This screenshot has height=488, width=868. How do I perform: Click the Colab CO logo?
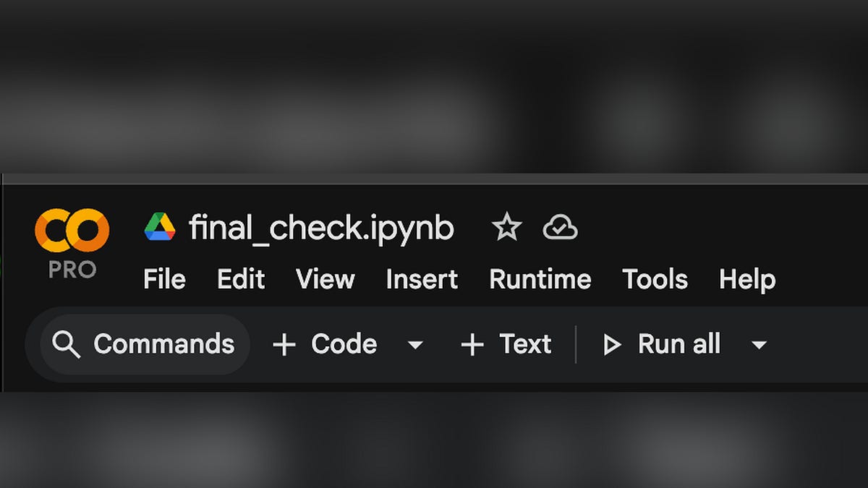click(72, 229)
